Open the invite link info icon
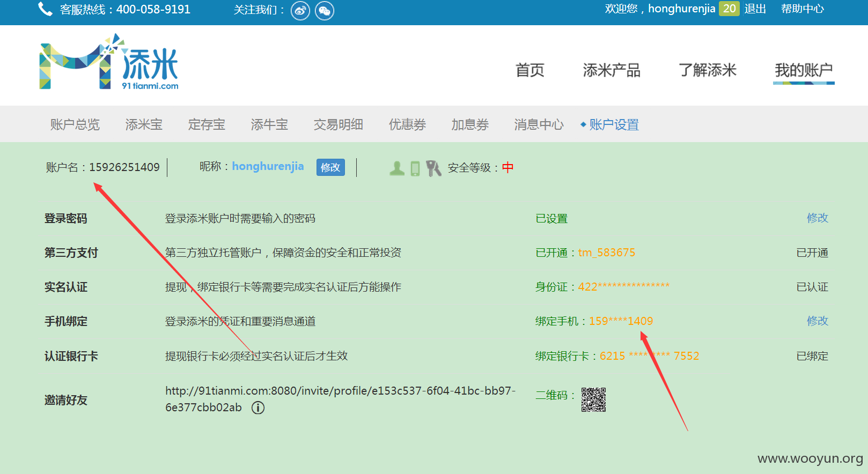This screenshot has width=868, height=474. [258, 408]
